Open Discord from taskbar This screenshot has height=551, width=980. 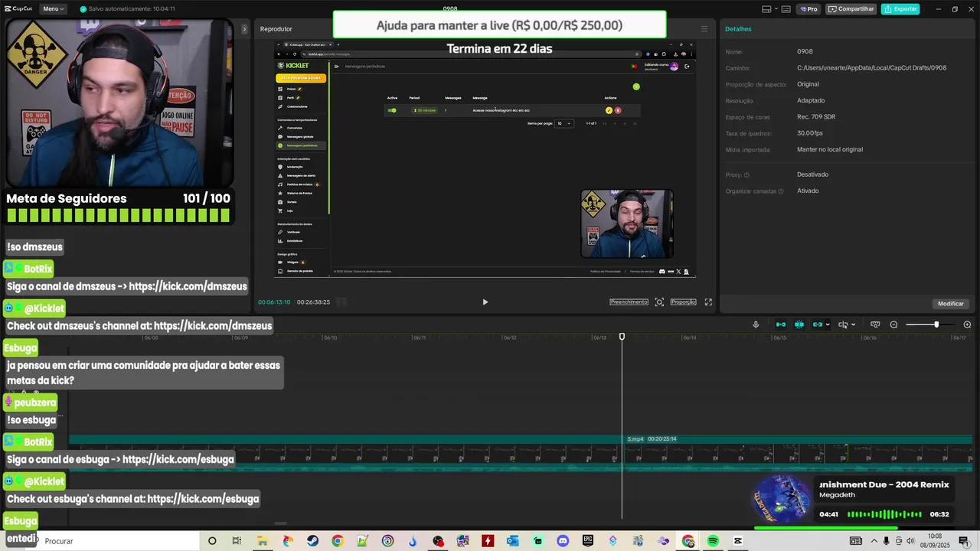pos(563,541)
